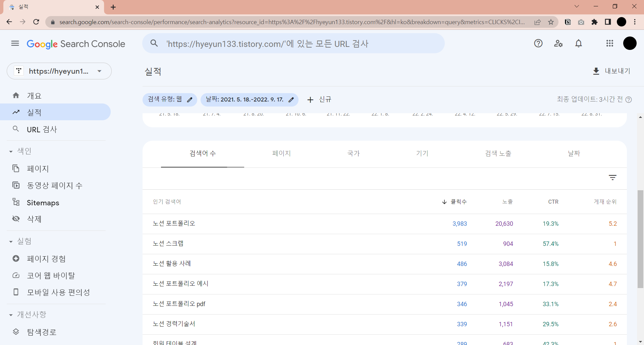Open 탐색경로 breadcrumbs report
This screenshot has width=644, height=345.
point(55,332)
